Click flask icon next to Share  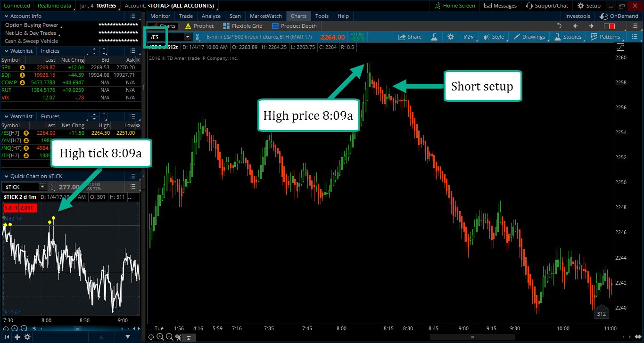click(433, 37)
